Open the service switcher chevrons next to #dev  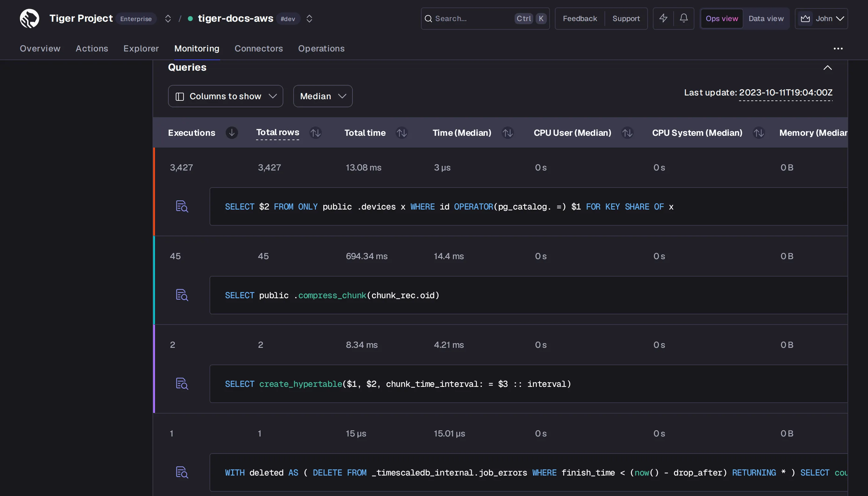pyautogui.click(x=309, y=18)
